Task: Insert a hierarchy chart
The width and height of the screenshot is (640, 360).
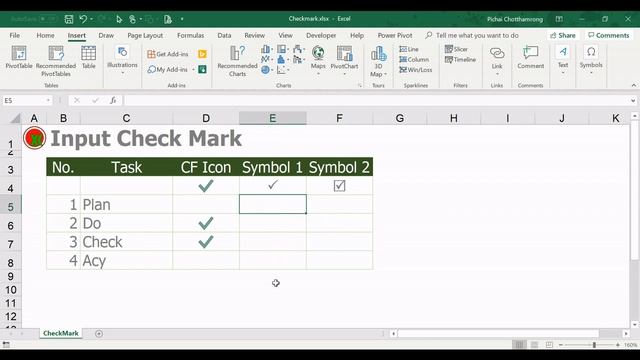Action: pyautogui.click(x=282, y=49)
